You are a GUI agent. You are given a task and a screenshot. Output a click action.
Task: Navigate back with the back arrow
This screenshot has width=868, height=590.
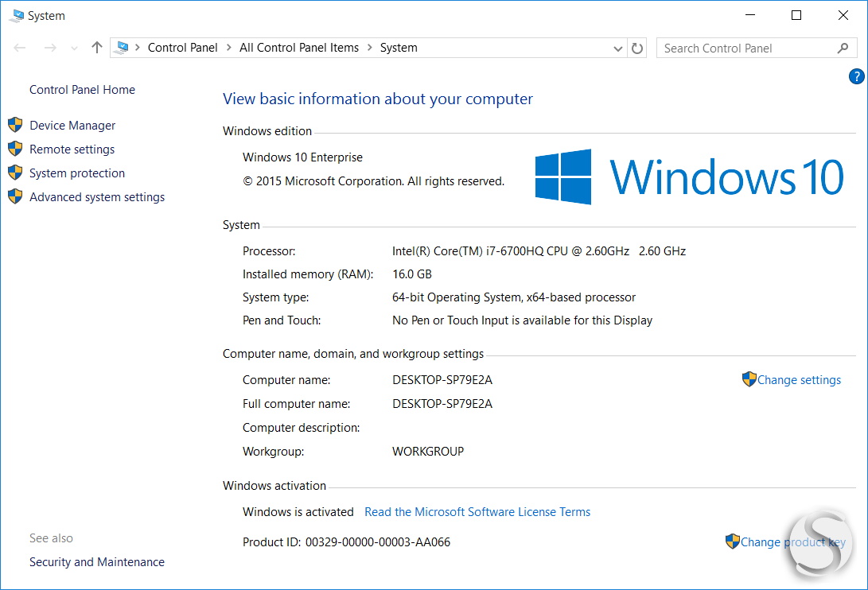pyautogui.click(x=20, y=49)
